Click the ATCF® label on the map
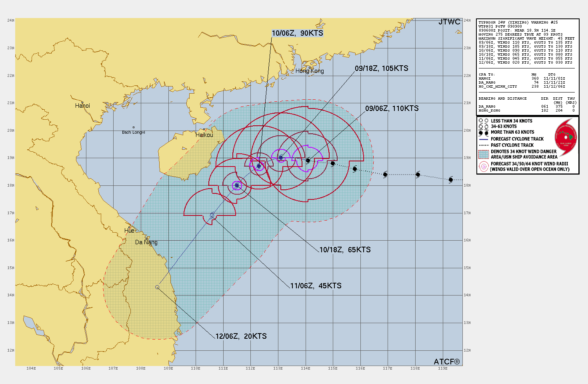588x384 pixels. tap(447, 362)
